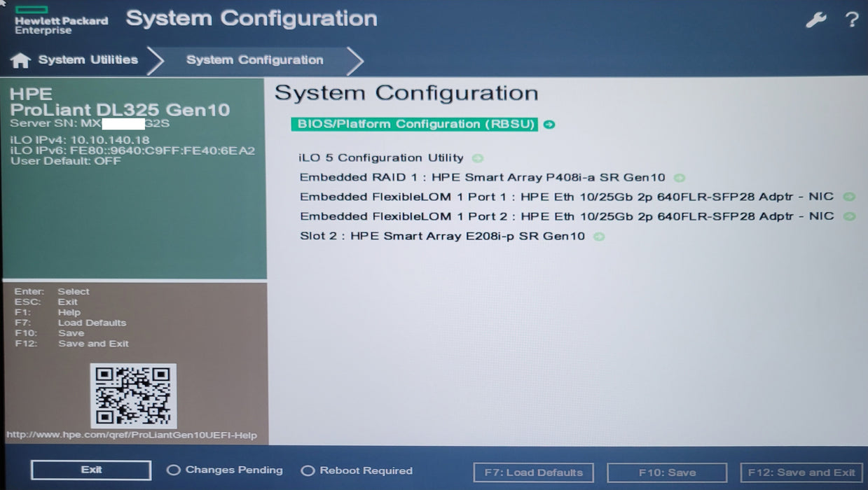Select the System Configuration breadcrumb
The image size is (868, 490).
point(255,60)
